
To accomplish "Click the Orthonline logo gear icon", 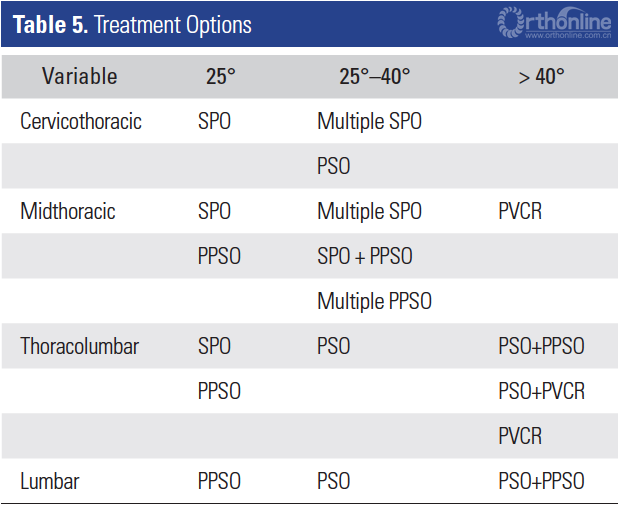I will tap(508, 21).
